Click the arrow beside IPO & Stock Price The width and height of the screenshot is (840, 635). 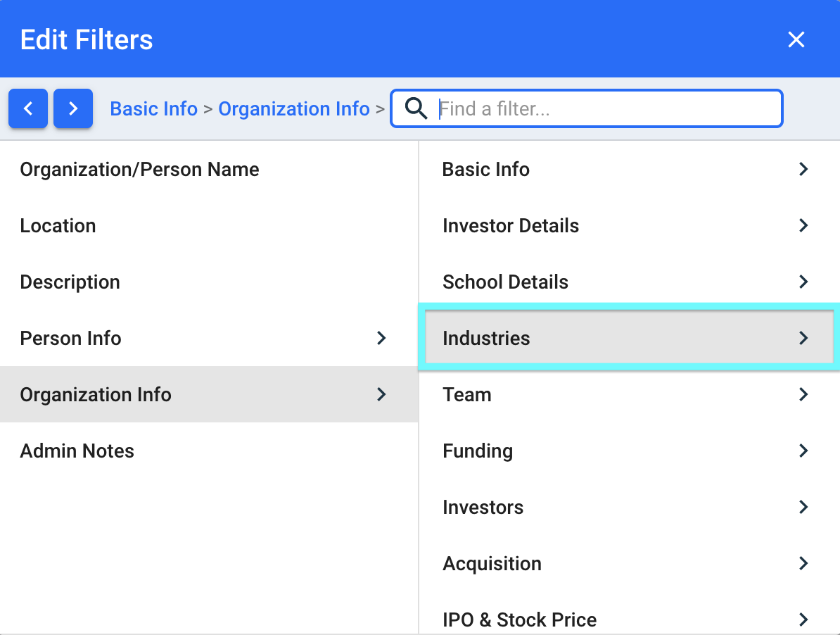(x=803, y=620)
